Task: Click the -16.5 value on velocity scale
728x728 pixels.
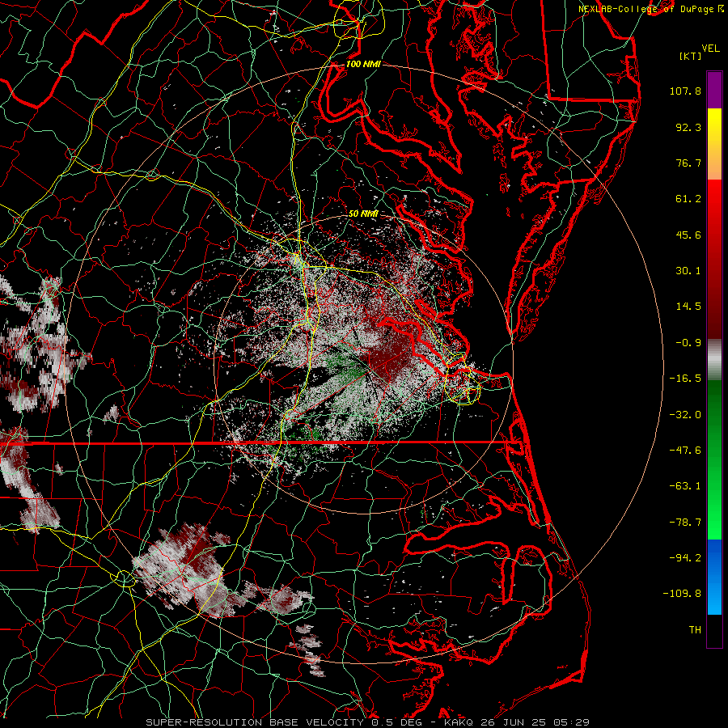Action: click(x=685, y=379)
